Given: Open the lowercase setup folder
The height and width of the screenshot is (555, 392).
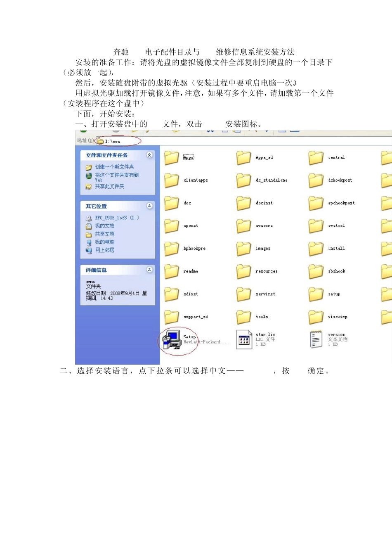Looking at the screenshot, I should (x=324, y=294).
